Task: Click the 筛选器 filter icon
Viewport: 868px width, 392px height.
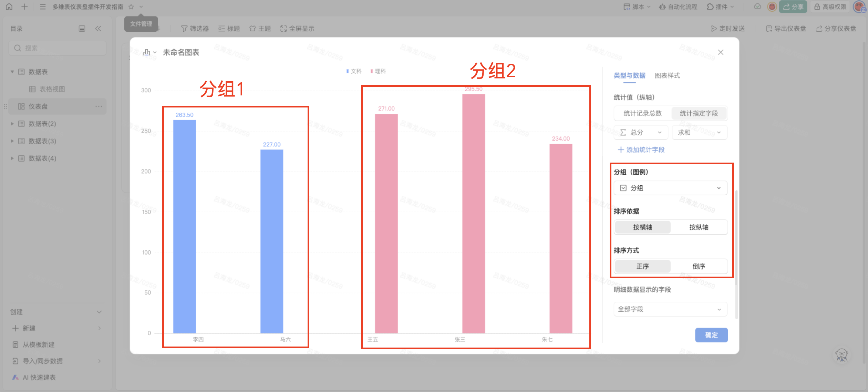Action: click(184, 29)
